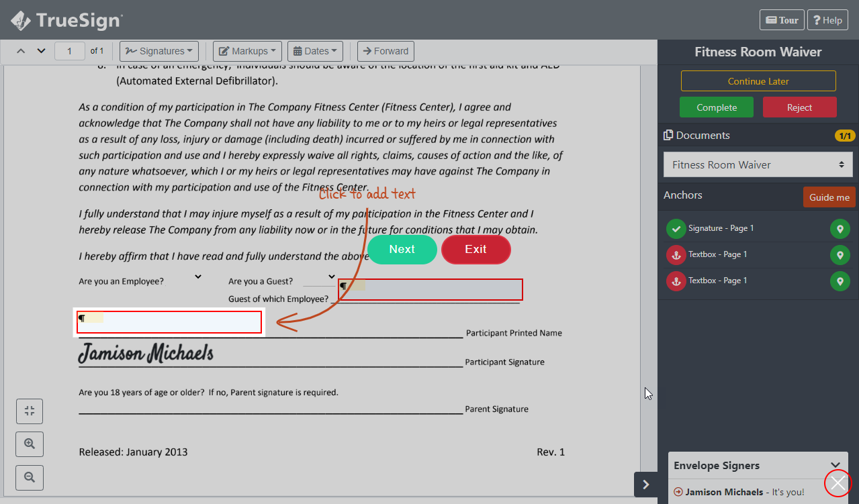Click the Next button on the document
This screenshot has height=504, width=859.
pyautogui.click(x=402, y=249)
